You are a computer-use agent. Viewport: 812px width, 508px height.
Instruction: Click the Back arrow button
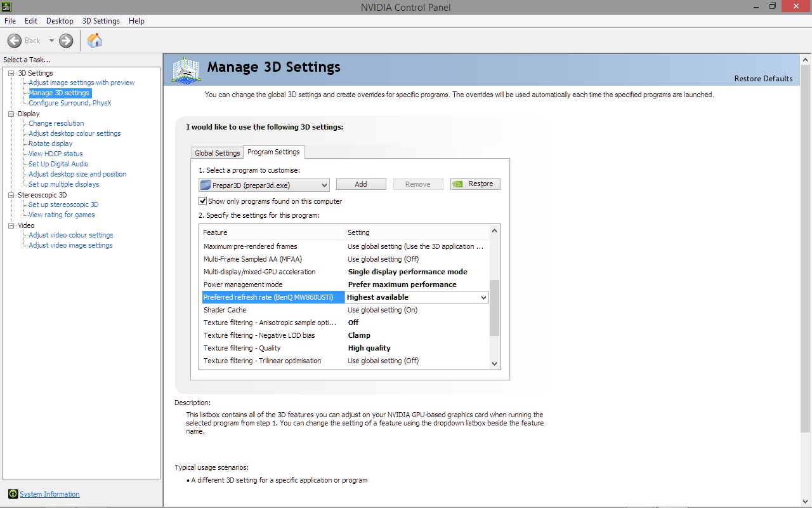click(15, 41)
